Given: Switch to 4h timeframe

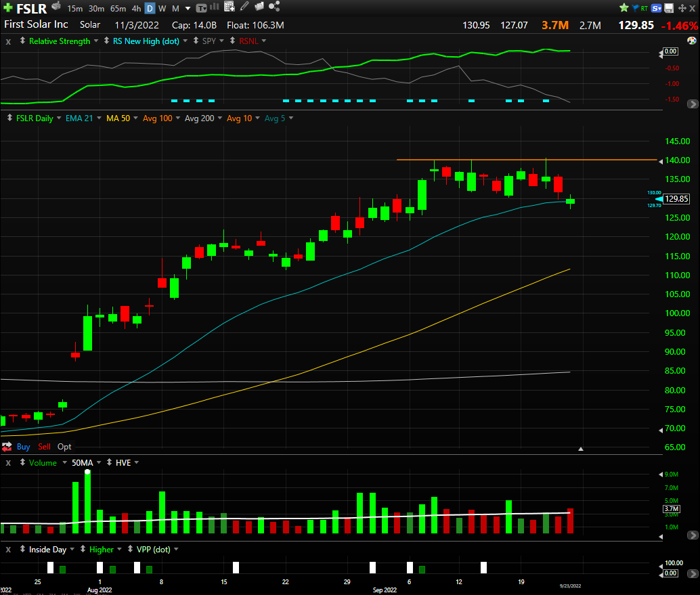Looking at the screenshot, I should [136, 9].
